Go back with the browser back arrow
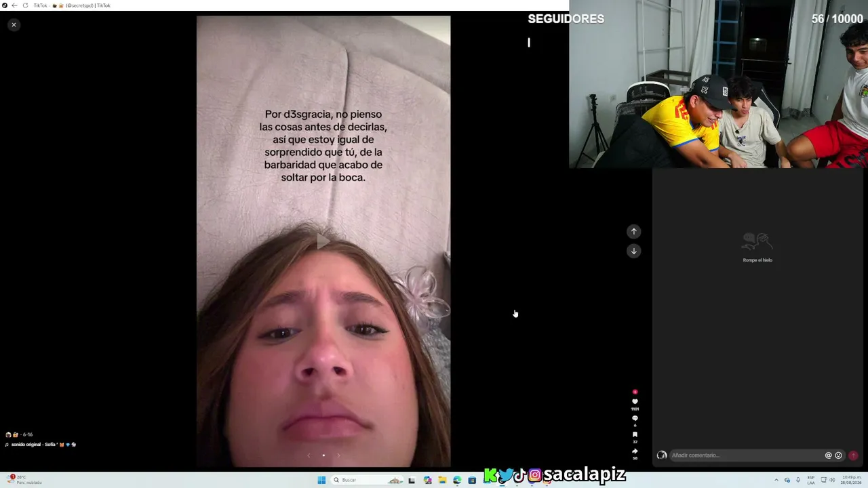The width and height of the screenshot is (868, 488). (14, 5)
